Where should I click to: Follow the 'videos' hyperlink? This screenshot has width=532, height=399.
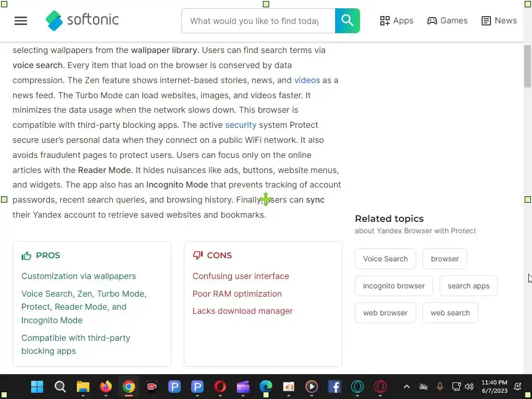(x=307, y=80)
